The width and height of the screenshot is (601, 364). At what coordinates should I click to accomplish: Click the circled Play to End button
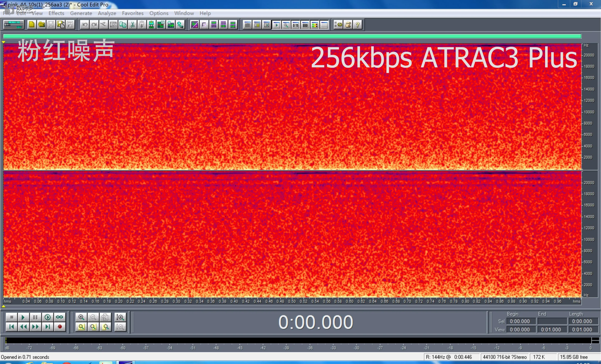tap(48, 317)
